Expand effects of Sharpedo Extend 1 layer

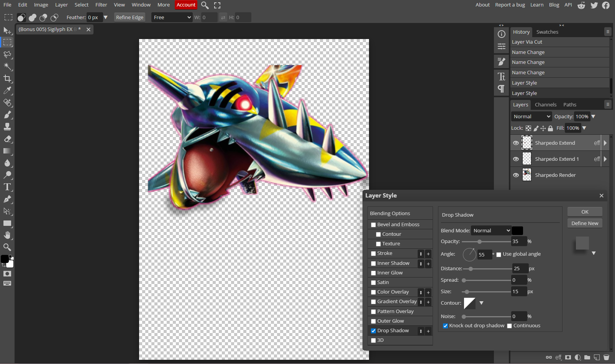point(605,159)
